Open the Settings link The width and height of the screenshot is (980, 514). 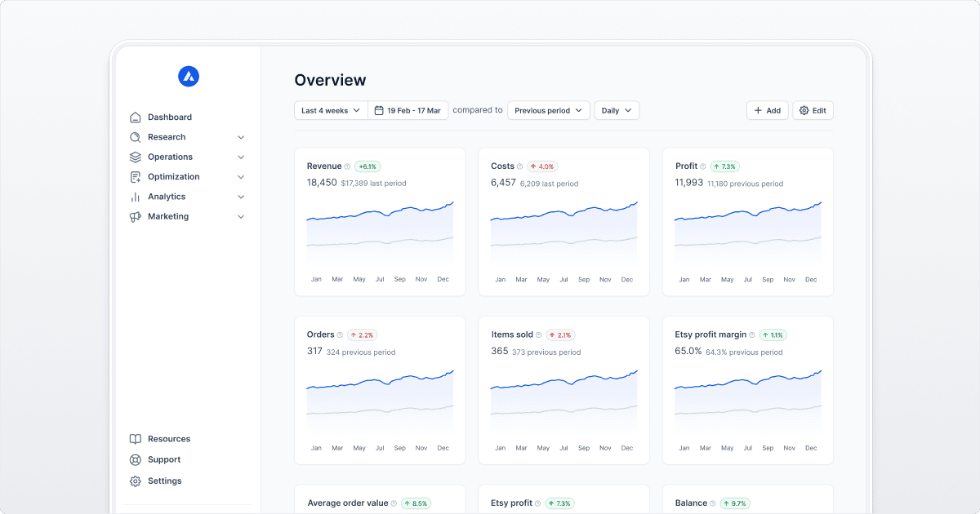pos(165,481)
